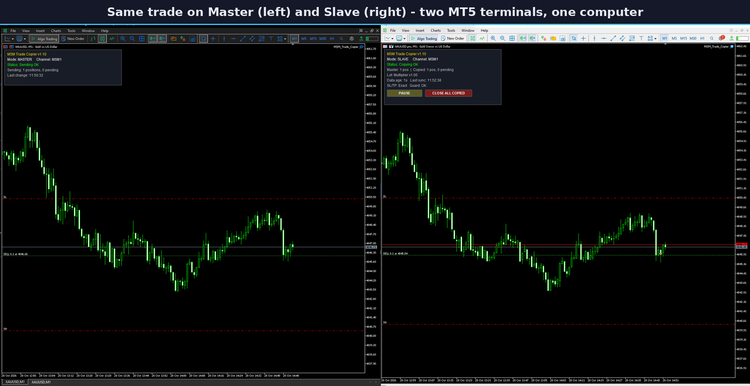Open Tools menu in Slave terminal
This screenshot has height=386, width=750.
[451, 31]
